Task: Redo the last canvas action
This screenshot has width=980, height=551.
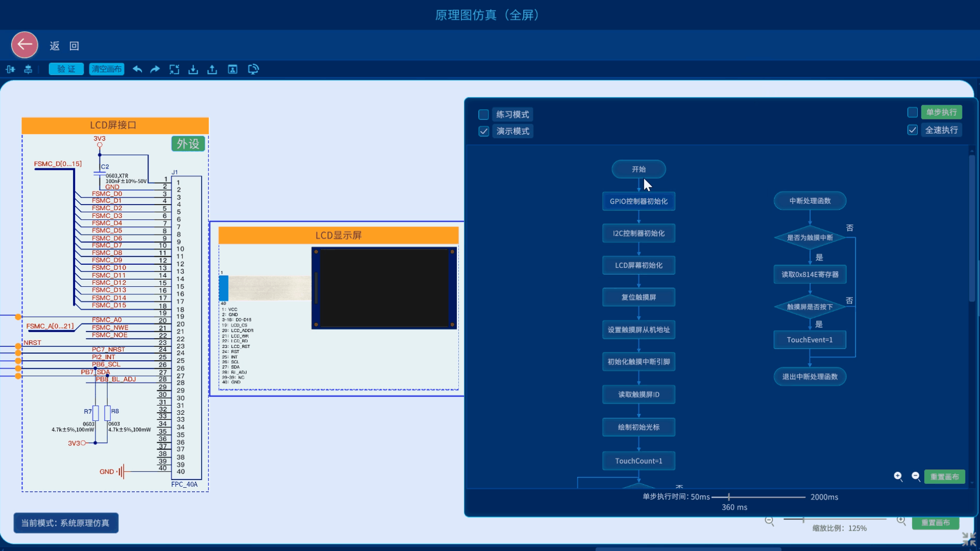Action: (155, 69)
